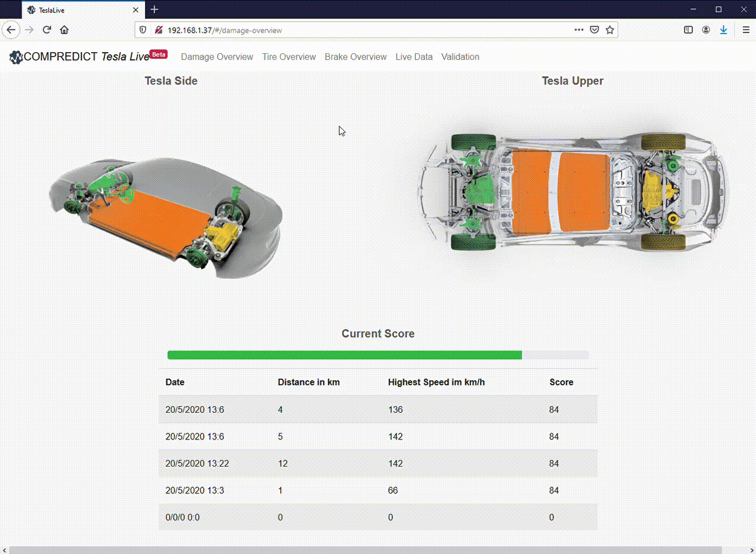The image size is (756, 554).
Task: Open the page actions ellipsis menu
Action: point(579,30)
